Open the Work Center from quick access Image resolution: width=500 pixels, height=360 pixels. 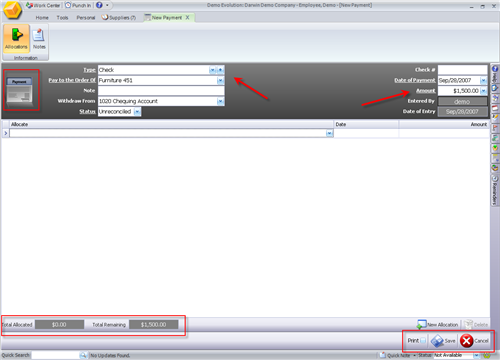[43, 5]
